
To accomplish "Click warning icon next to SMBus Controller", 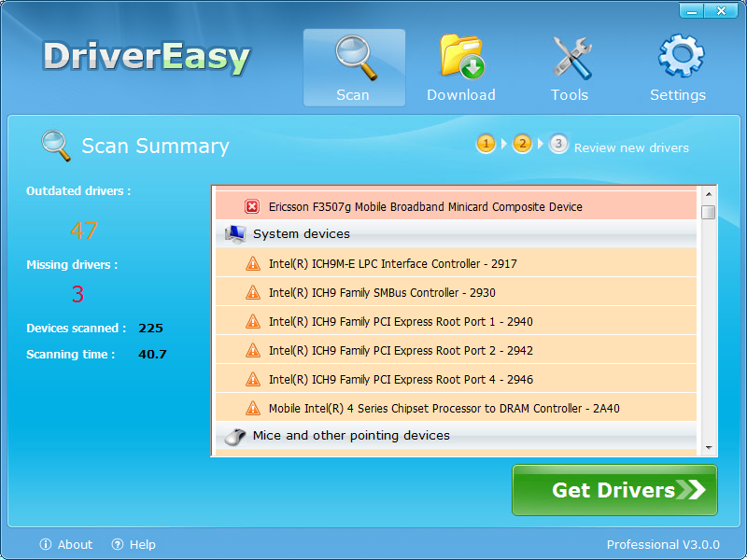I will (x=253, y=292).
